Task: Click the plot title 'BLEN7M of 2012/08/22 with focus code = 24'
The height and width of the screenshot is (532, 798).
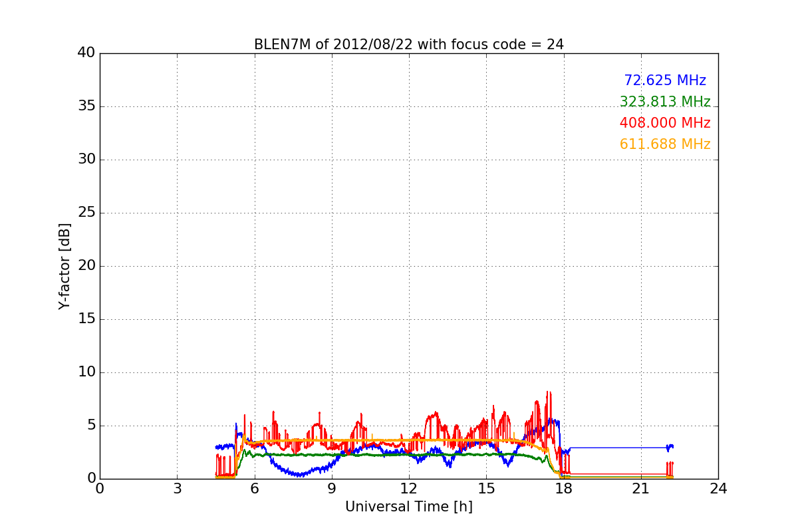Action: (x=408, y=45)
